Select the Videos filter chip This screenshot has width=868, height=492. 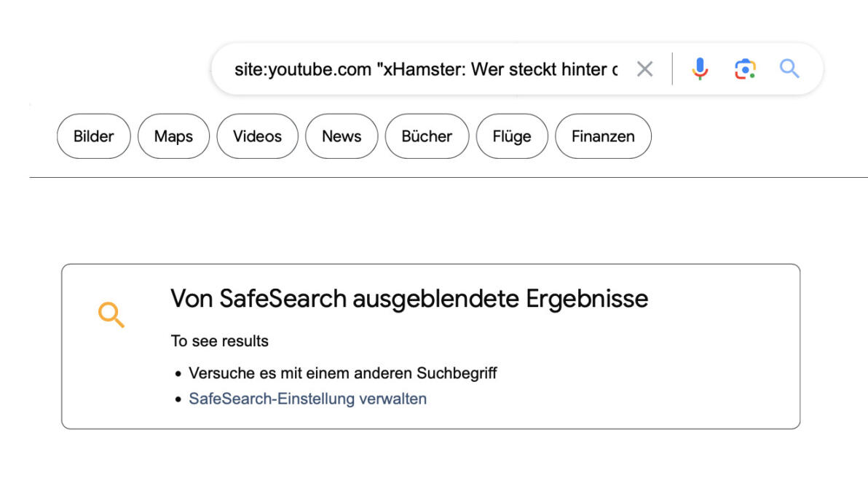[257, 136]
